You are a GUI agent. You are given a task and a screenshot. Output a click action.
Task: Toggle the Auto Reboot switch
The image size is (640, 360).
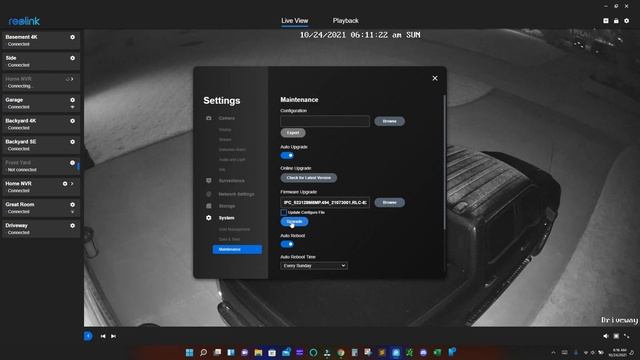(287, 244)
